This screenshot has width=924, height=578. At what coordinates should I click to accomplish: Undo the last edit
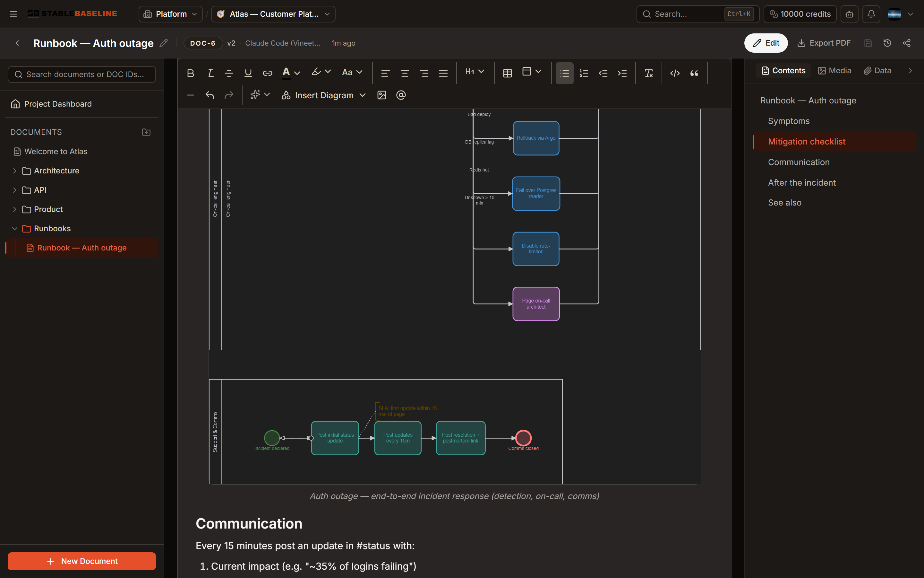pyautogui.click(x=210, y=95)
